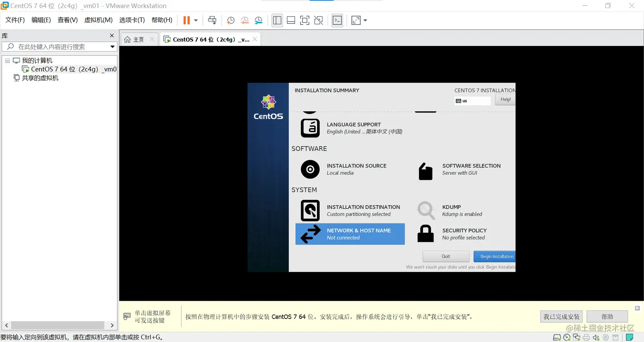Open the 文件(F) menu
The image size is (644, 342).
(15, 20)
